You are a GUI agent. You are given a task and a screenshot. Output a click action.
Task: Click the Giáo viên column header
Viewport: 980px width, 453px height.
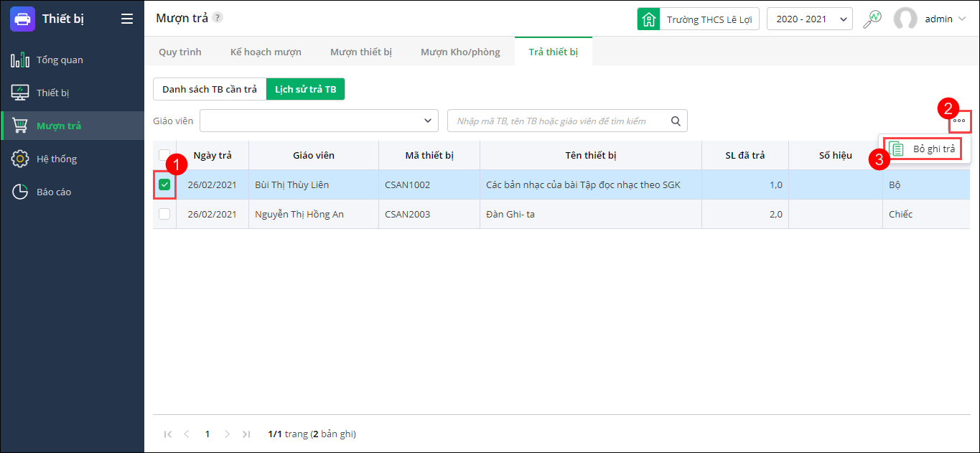pos(314,155)
